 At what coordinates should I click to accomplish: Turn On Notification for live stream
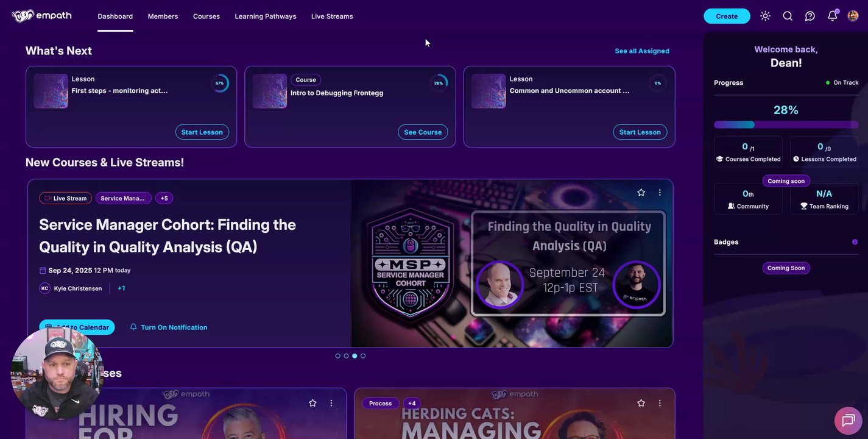(169, 327)
